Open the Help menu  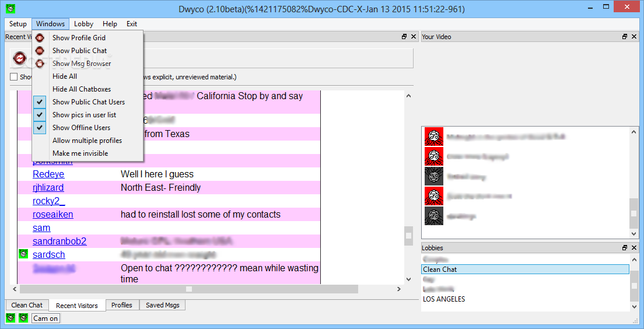pyautogui.click(x=110, y=24)
